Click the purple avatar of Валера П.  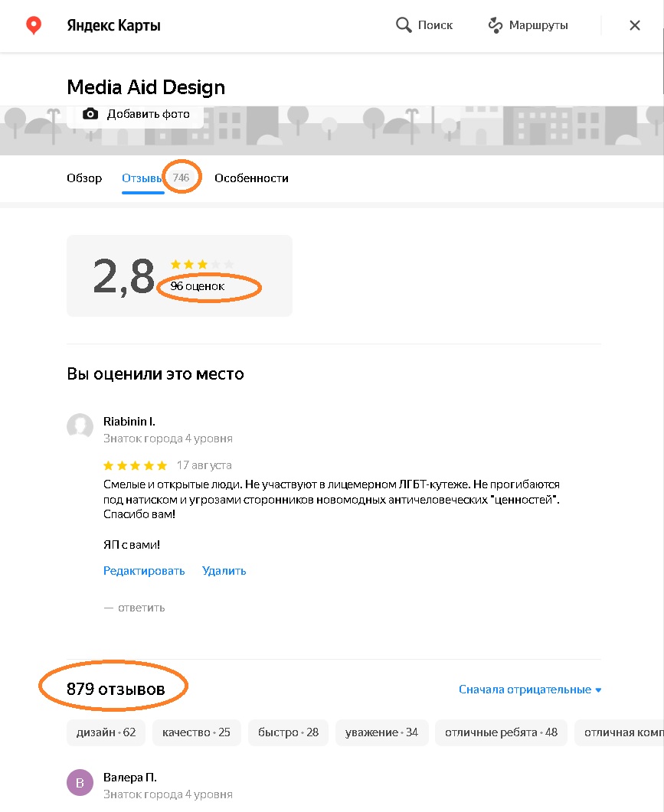pos(80,782)
